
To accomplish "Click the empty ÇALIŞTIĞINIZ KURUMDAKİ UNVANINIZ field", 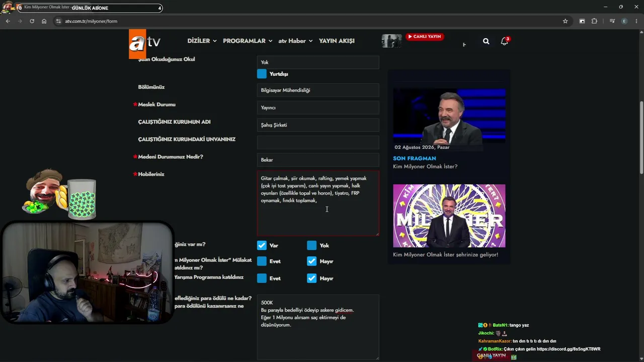I will (x=318, y=142).
